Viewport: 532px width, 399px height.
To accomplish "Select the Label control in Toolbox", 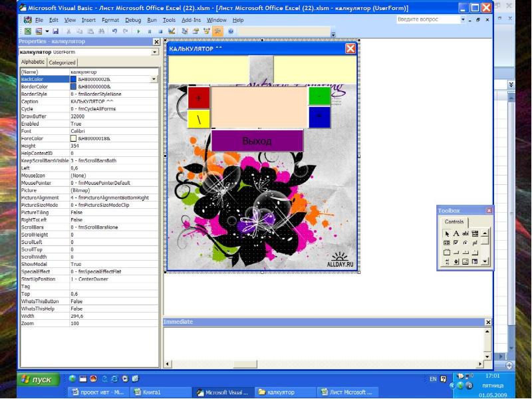I will click(456, 233).
